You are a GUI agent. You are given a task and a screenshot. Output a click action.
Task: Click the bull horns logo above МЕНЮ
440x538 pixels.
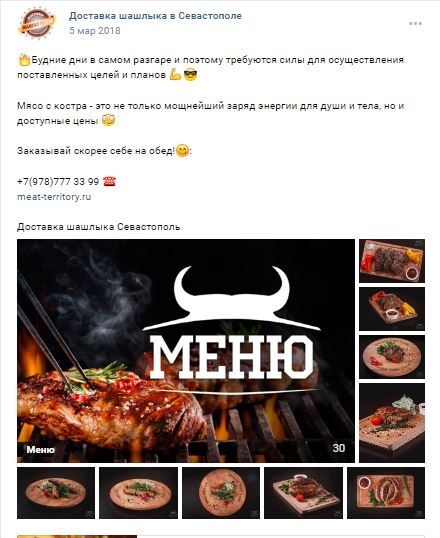tap(232, 298)
